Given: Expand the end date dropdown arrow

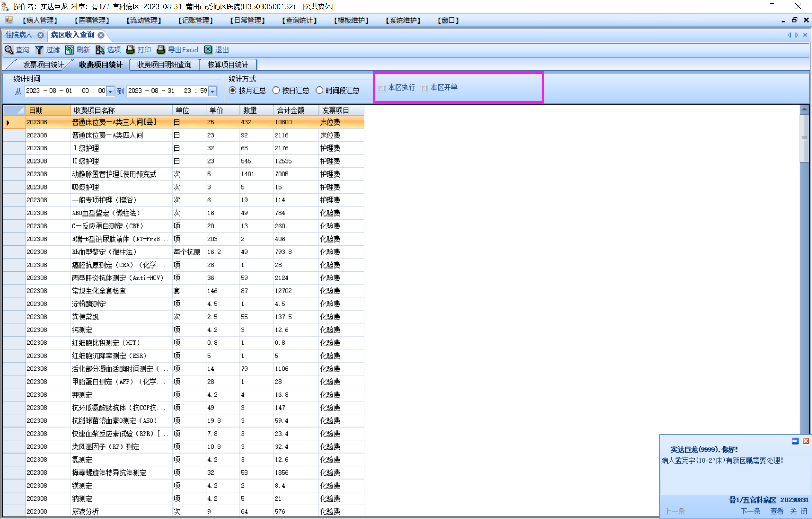Looking at the screenshot, I should click(212, 91).
